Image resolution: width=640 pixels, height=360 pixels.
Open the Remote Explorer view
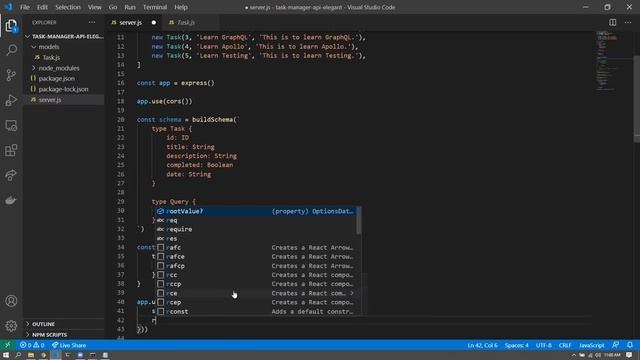[11, 125]
